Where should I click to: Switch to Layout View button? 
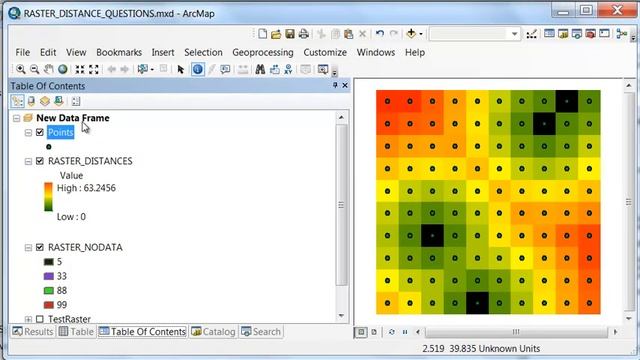pyautogui.click(x=374, y=332)
